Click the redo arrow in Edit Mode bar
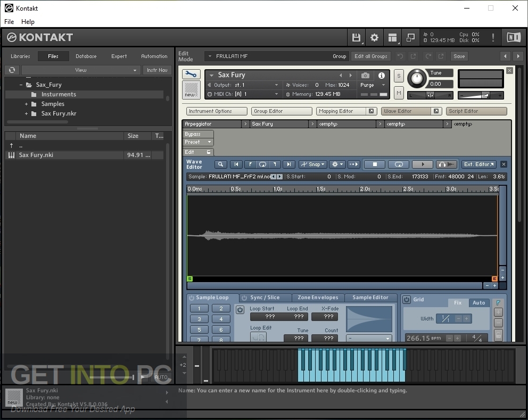Screen dimensions: 528x420 428,56
